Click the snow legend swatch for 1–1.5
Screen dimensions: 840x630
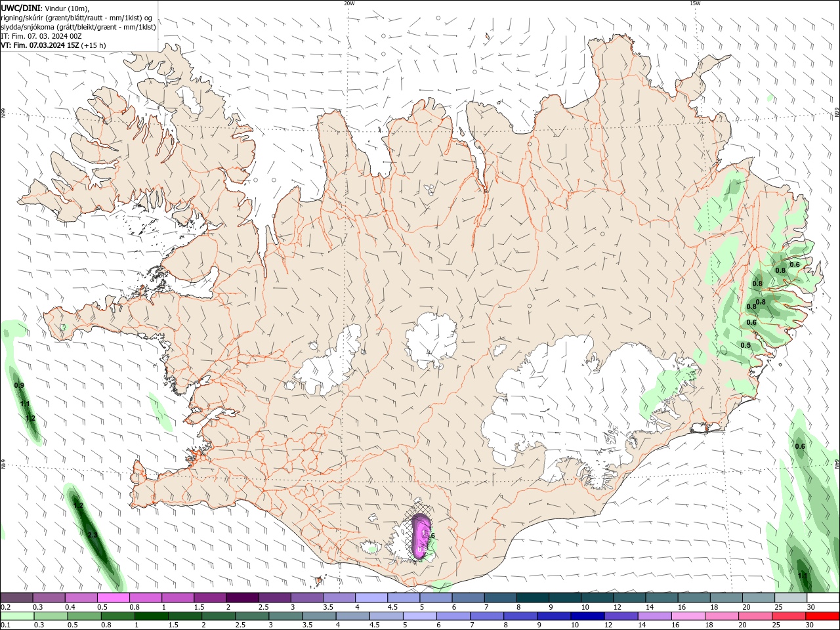177,597
